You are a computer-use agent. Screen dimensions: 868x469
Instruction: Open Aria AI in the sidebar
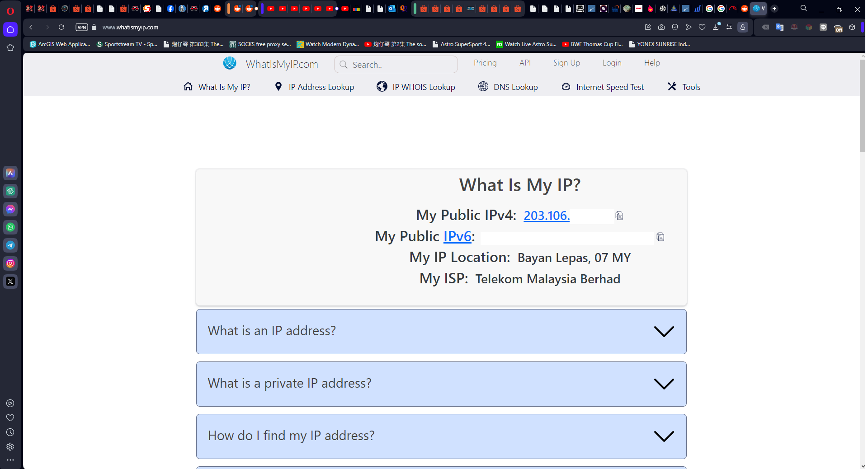10,173
